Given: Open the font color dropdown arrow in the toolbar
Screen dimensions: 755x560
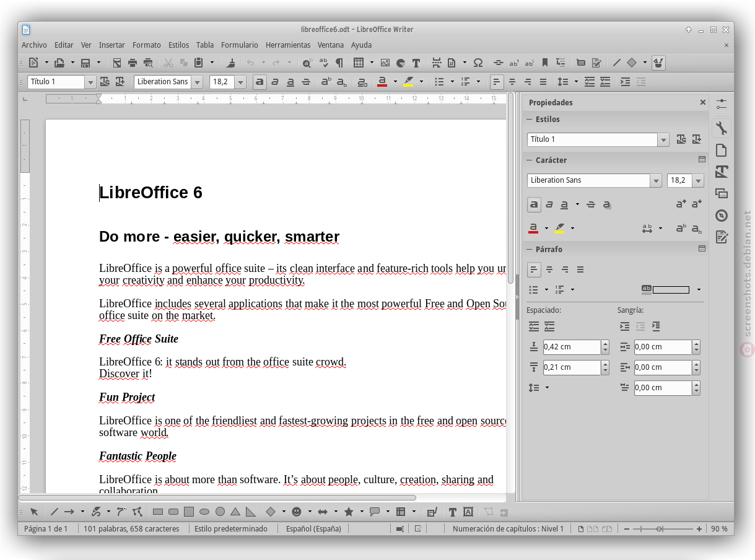Looking at the screenshot, I should 395,82.
